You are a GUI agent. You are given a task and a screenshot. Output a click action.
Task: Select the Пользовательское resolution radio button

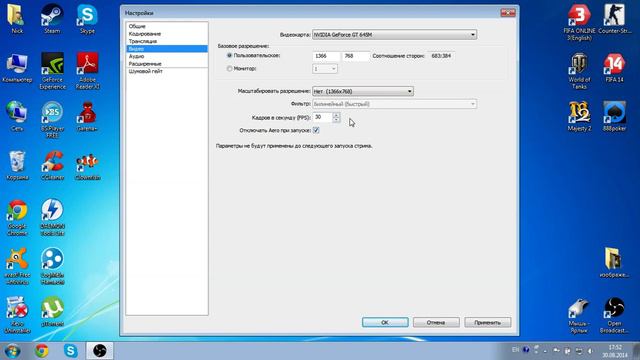point(229,55)
